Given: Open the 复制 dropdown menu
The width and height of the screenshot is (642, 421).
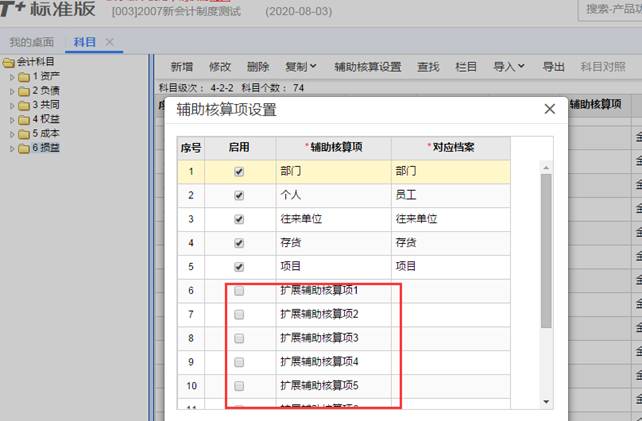Looking at the screenshot, I should pyautogui.click(x=300, y=67).
